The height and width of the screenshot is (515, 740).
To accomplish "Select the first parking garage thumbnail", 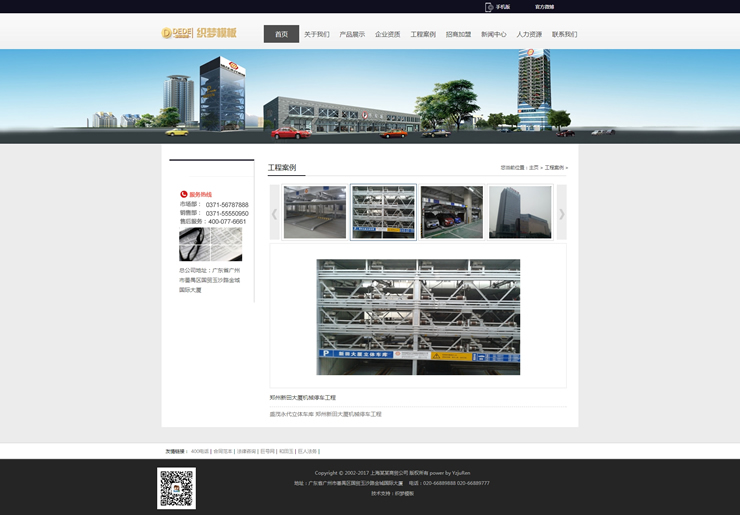I will [x=314, y=212].
